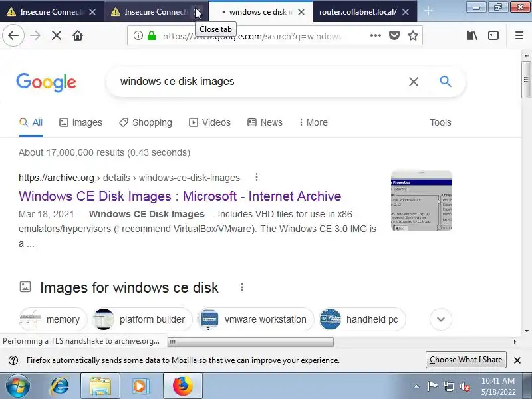Image resolution: width=532 pixels, height=399 pixels.
Task: Open the Library panel
Action: pyautogui.click(x=472, y=35)
